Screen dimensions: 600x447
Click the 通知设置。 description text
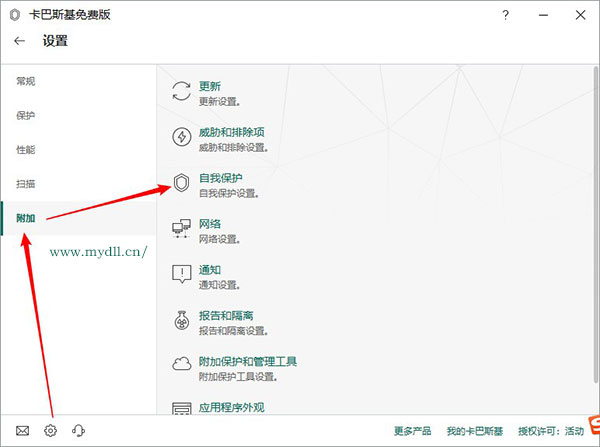coord(220,285)
